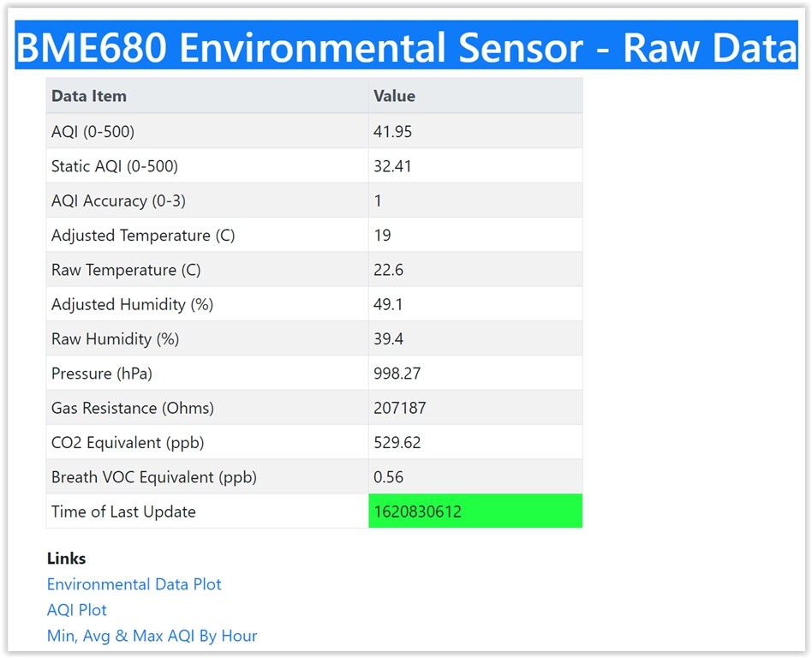Select the AQI Accuracy value 1

pos(378,201)
